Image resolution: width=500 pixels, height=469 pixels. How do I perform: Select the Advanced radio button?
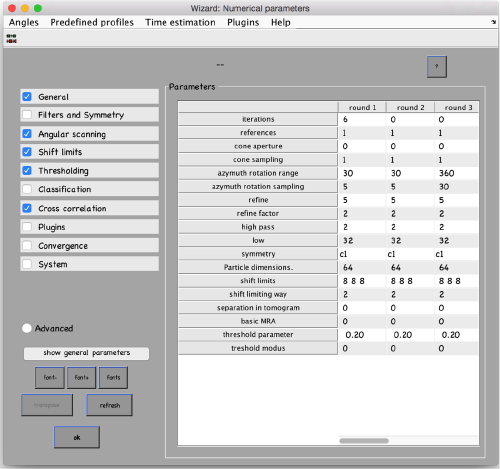pyautogui.click(x=27, y=328)
